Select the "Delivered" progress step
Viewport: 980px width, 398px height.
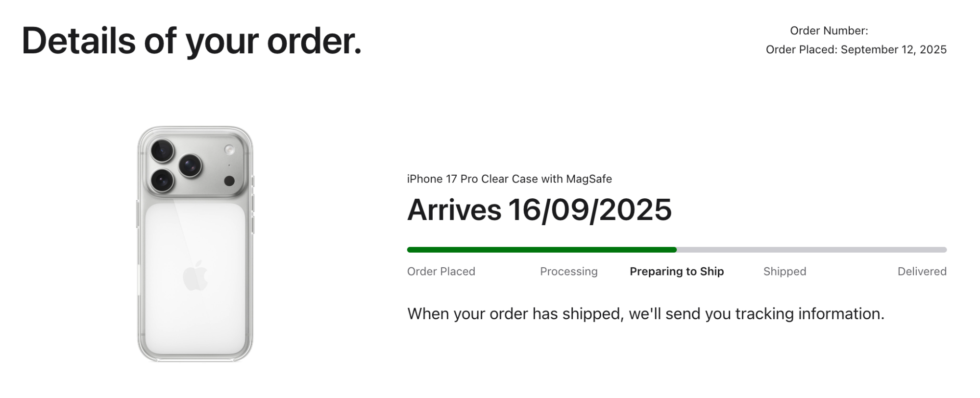coord(922,272)
